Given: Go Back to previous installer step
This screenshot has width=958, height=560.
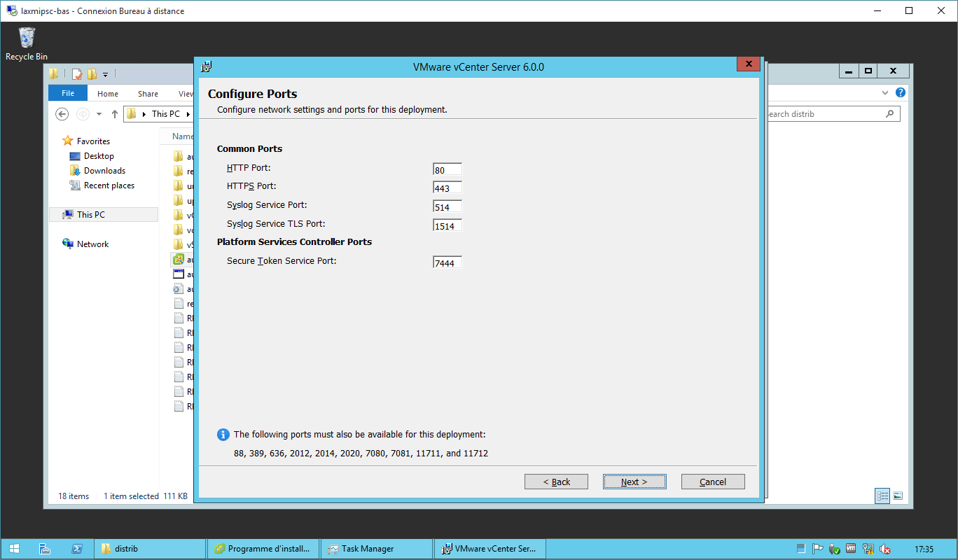Looking at the screenshot, I should pyautogui.click(x=556, y=482).
